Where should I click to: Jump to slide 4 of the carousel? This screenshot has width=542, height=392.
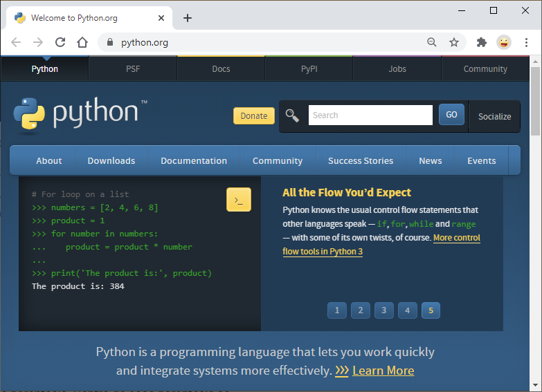(x=407, y=310)
